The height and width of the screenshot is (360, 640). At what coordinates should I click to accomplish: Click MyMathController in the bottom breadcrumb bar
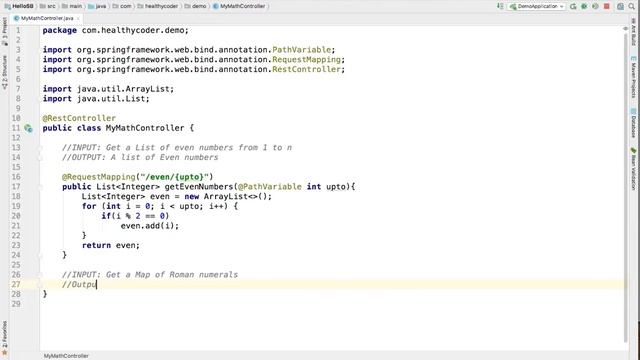pos(66,356)
